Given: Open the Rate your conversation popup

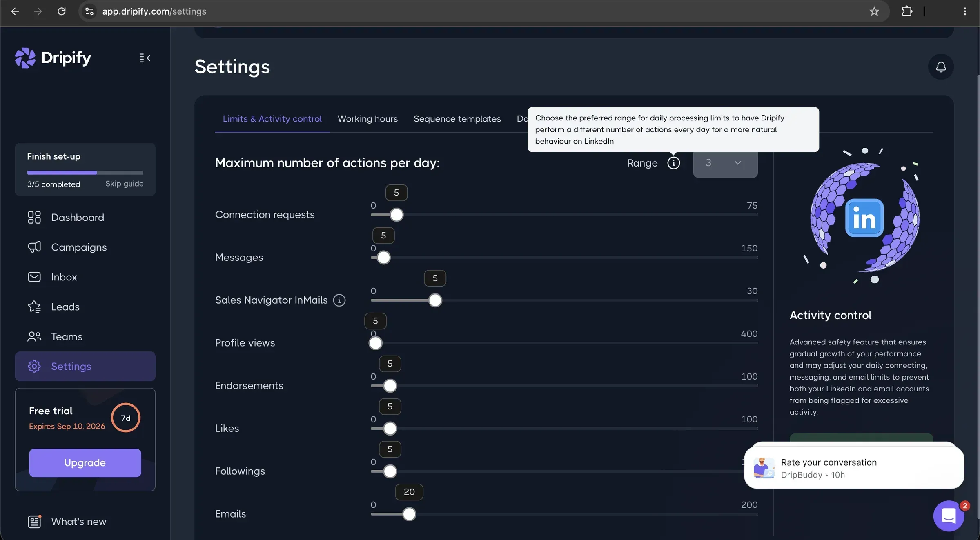Looking at the screenshot, I should point(854,468).
